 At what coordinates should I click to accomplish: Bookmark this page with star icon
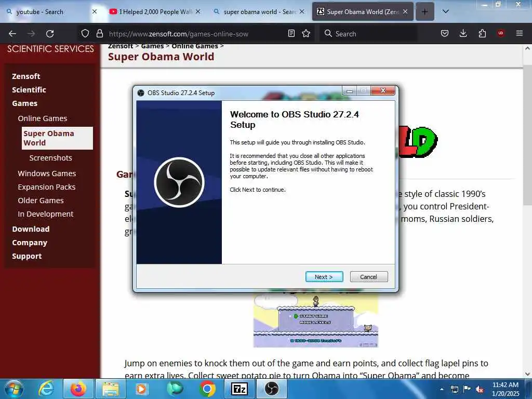306,33
